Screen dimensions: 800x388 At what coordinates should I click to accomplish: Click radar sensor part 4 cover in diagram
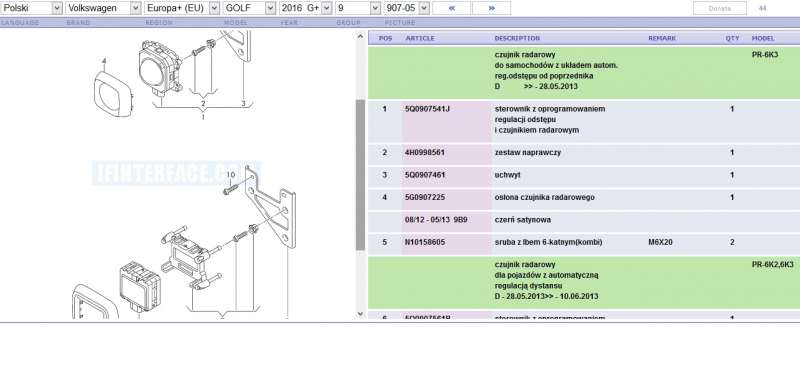click(113, 94)
